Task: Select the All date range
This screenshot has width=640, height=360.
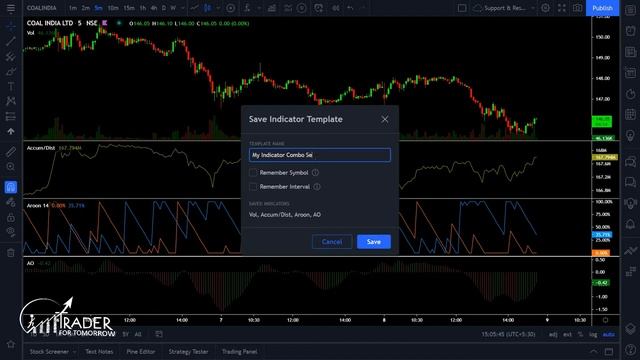Action: [x=138, y=334]
